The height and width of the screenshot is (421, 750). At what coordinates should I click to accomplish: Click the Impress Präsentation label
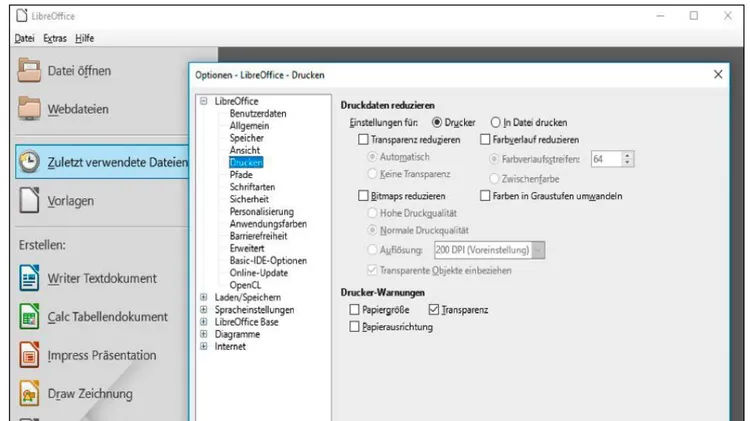click(x=102, y=355)
